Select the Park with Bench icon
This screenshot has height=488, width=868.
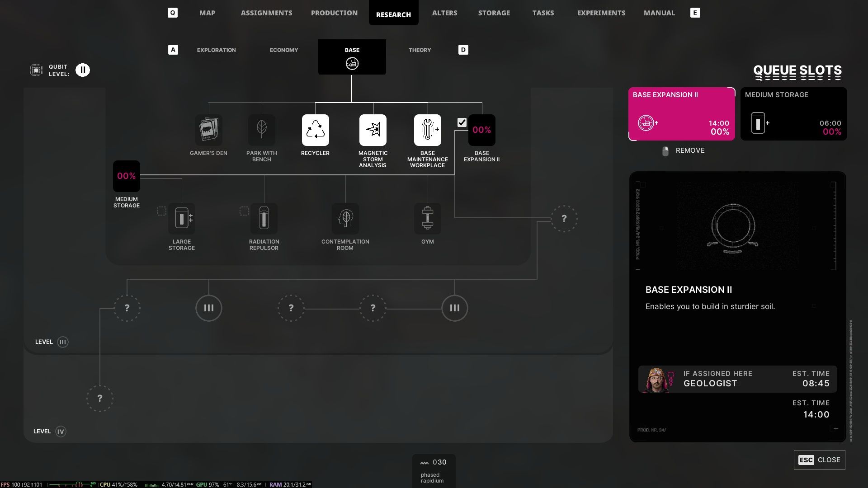[x=261, y=130]
